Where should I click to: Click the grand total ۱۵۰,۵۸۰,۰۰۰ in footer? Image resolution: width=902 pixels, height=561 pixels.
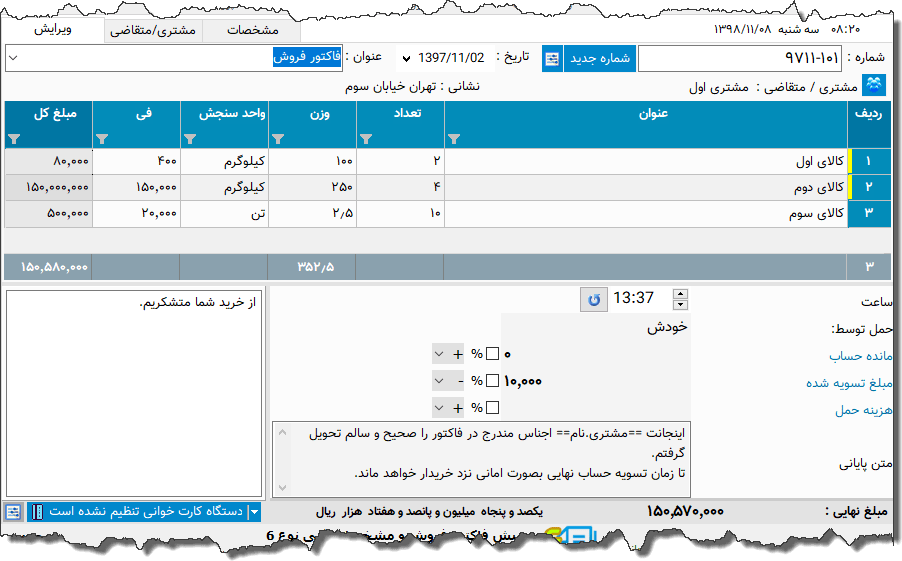(x=54, y=267)
